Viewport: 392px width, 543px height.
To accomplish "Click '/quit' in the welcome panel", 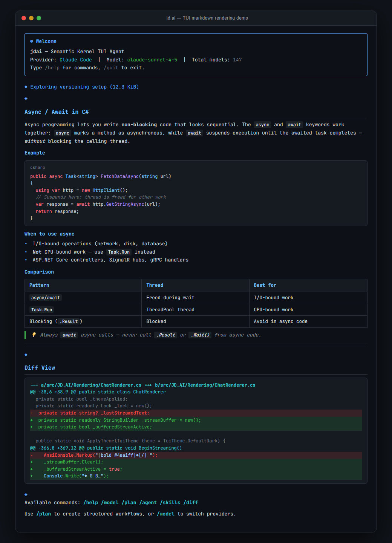I will pyautogui.click(x=111, y=68).
